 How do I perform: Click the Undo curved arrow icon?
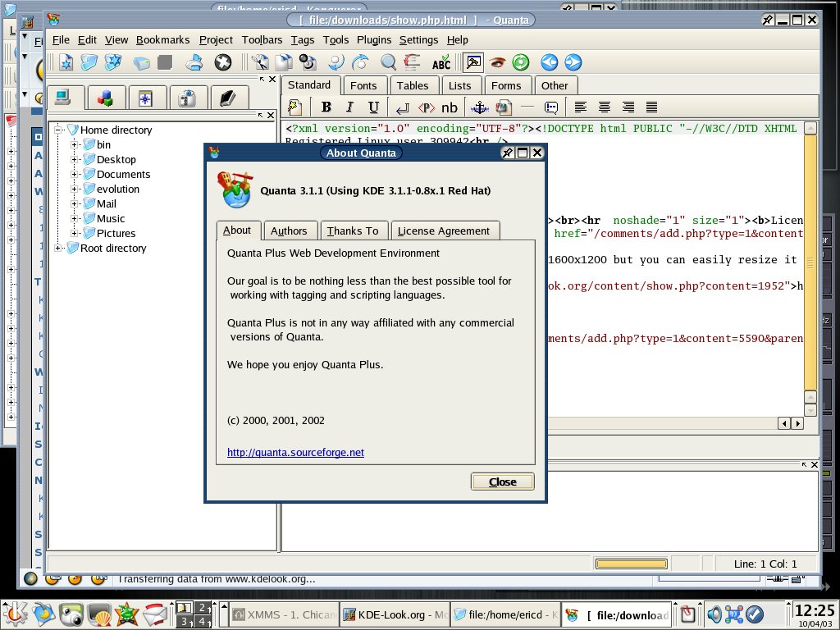(x=336, y=62)
